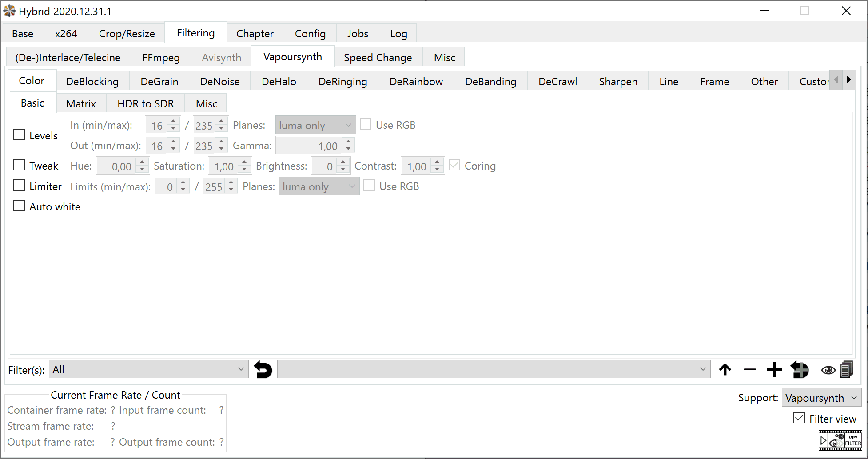This screenshot has width=868, height=459.
Task: Go to the Crop/Resize main tab
Action: 127,34
